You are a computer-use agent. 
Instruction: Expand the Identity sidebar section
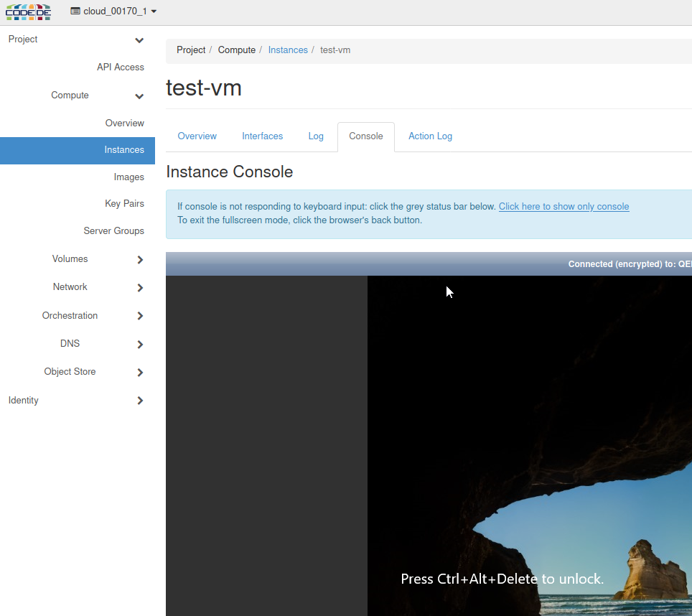click(x=78, y=400)
